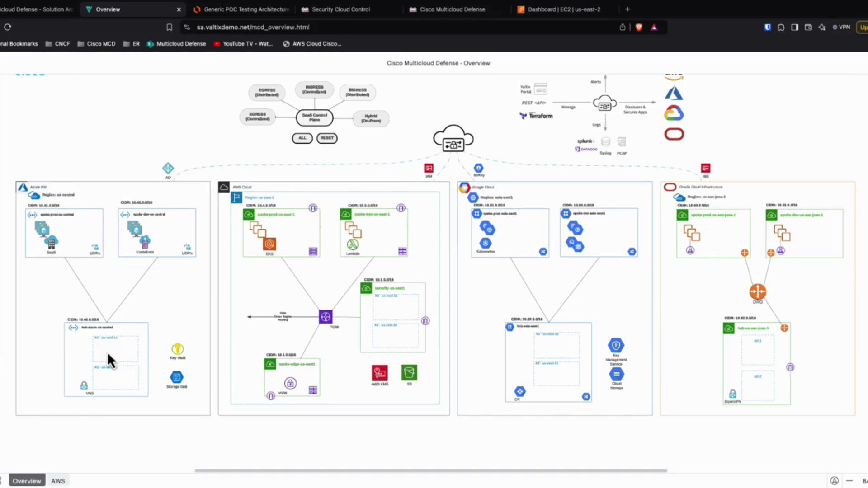The image size is (868, 488).
Task: Switch to the AWS page tab
Action: pos(58,481)
